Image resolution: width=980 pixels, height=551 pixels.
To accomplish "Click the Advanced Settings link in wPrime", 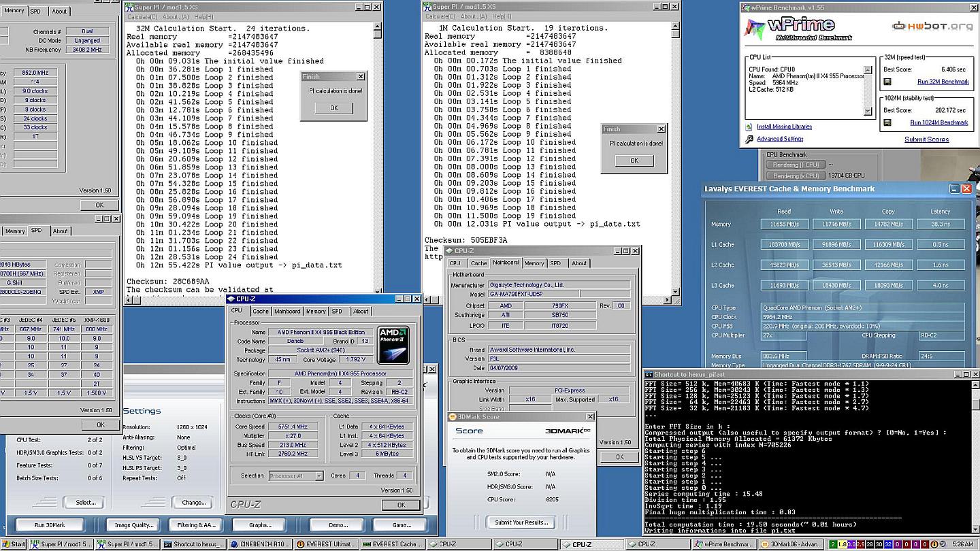I will click(780, 139).
